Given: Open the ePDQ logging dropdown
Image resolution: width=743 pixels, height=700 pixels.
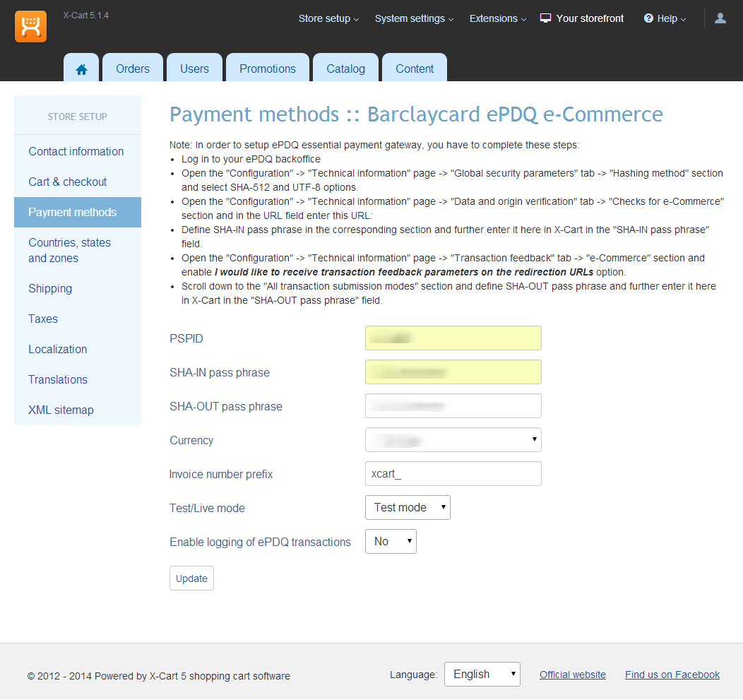Looking at the screenshot, I should [390, 541].
